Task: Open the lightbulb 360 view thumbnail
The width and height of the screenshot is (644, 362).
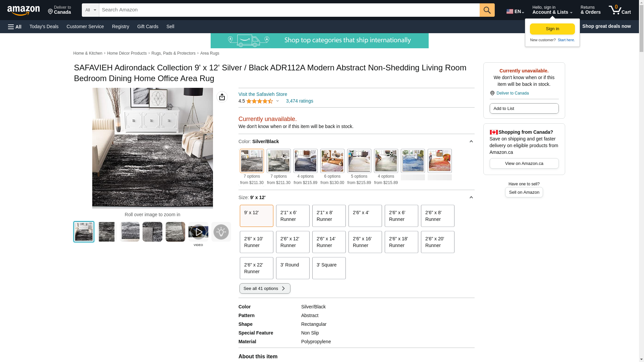Action: tap(221, 232)
